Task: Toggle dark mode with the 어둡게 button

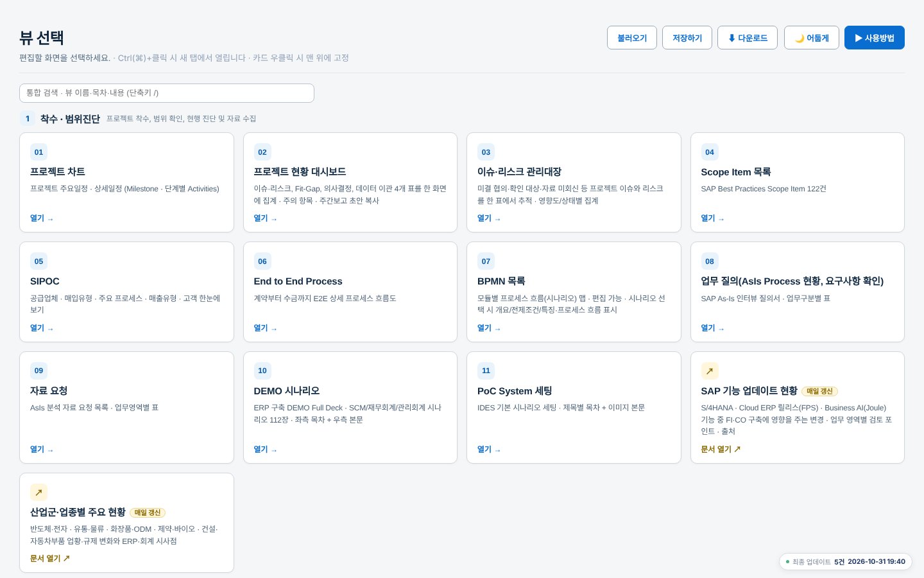Action: click(x=812, y=38)
